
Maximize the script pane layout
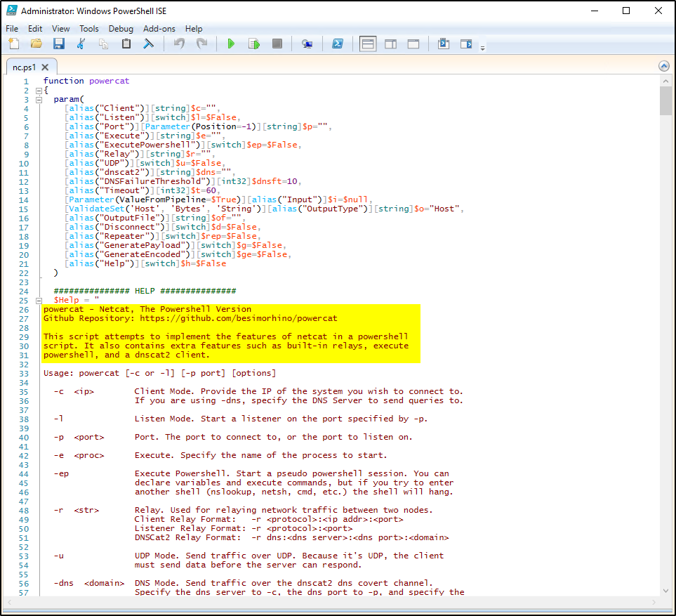point(413,44)
